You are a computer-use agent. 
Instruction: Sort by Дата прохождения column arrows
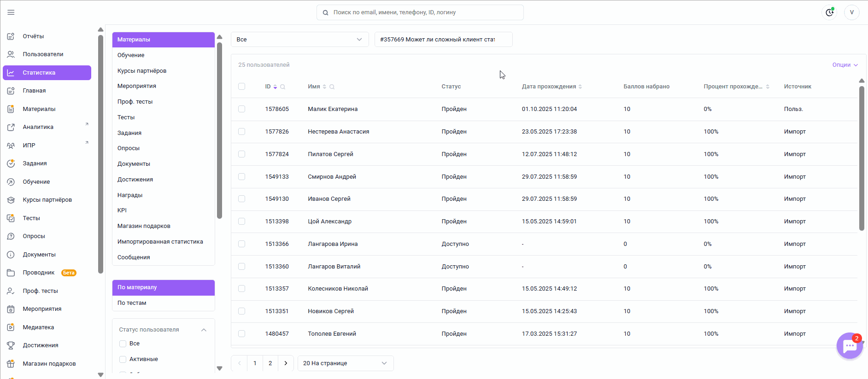[x=580, y=87]
